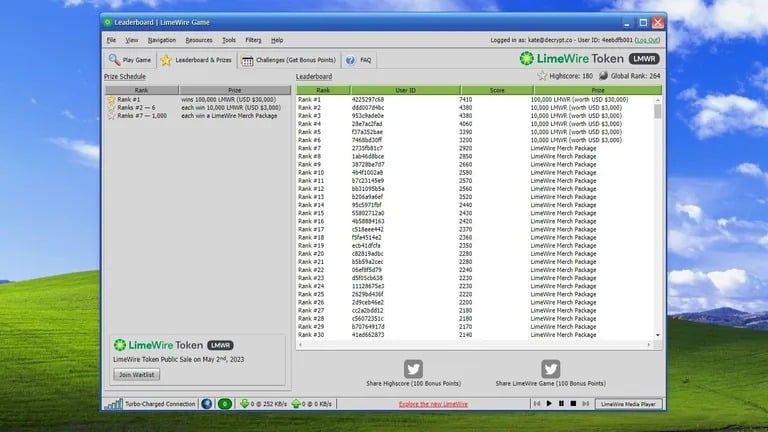Open the Tools menu
768x432 pixels.
tap(229, 40)
